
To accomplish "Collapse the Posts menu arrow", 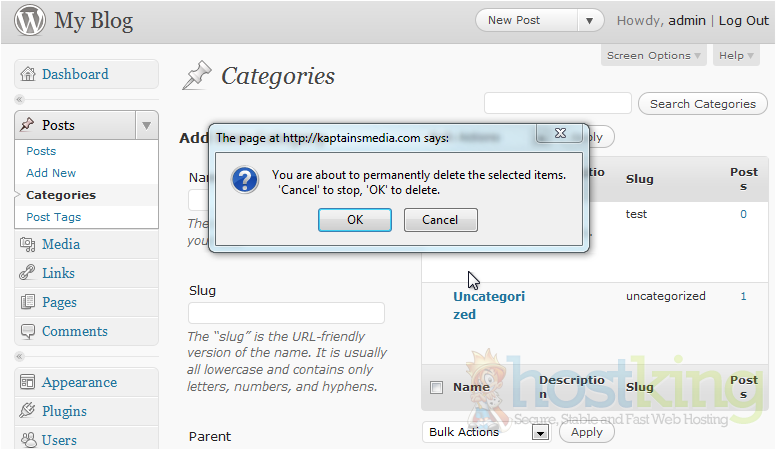I will (146, 126).
